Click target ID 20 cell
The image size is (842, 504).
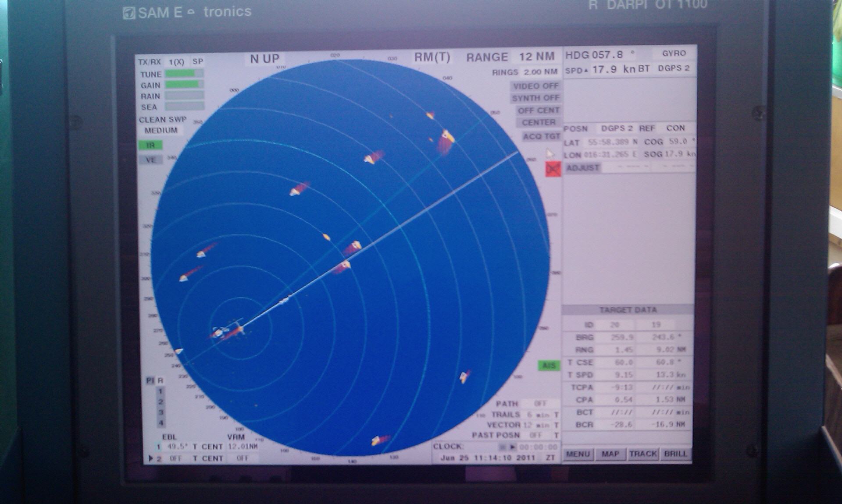click(615, 325)
